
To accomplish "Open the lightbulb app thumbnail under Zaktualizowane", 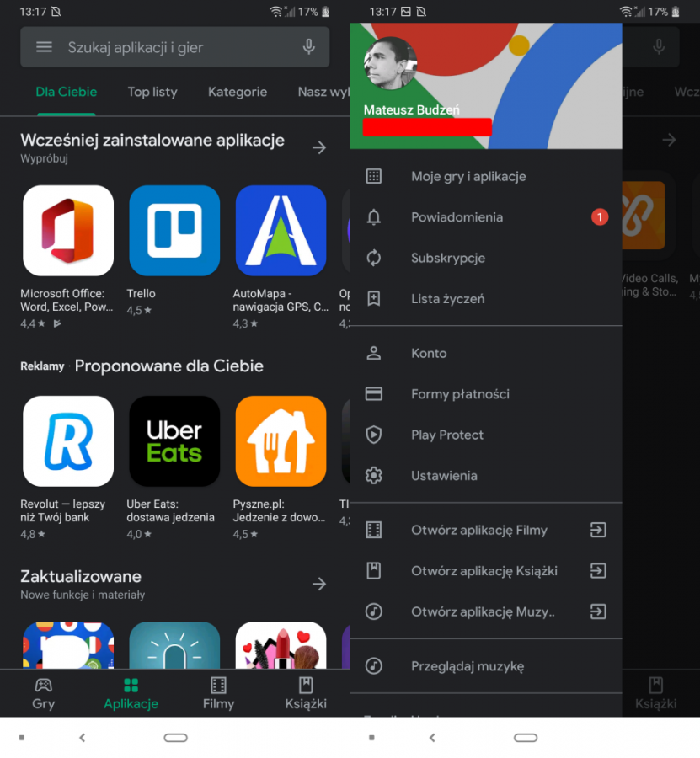I will [174, 645].
